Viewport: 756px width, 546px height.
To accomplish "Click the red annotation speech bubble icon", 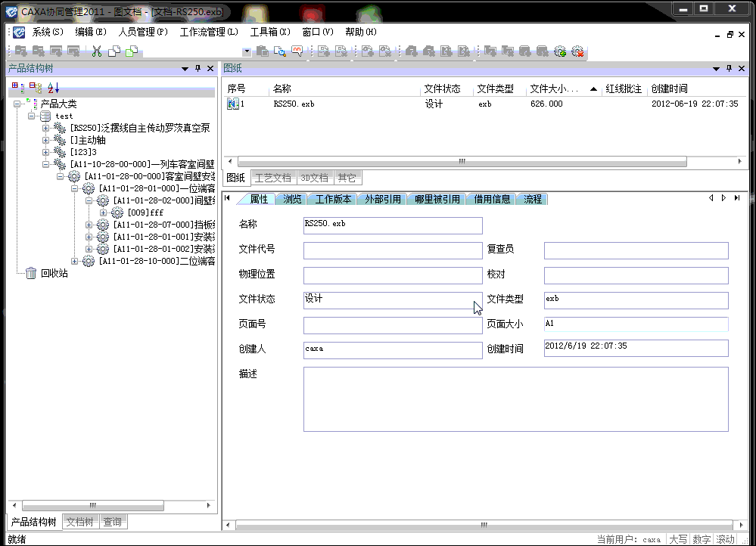I will (297, 51).
